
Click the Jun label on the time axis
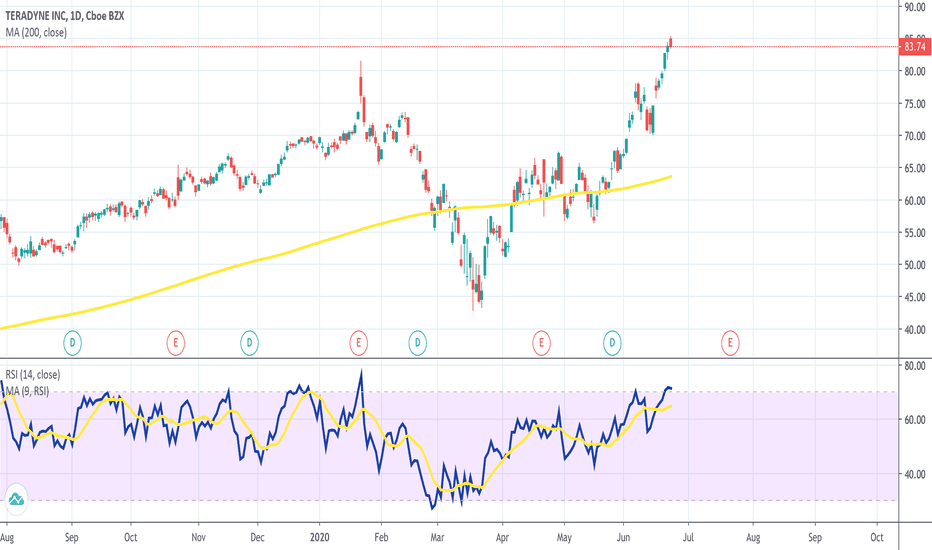[x=624, y=538]
